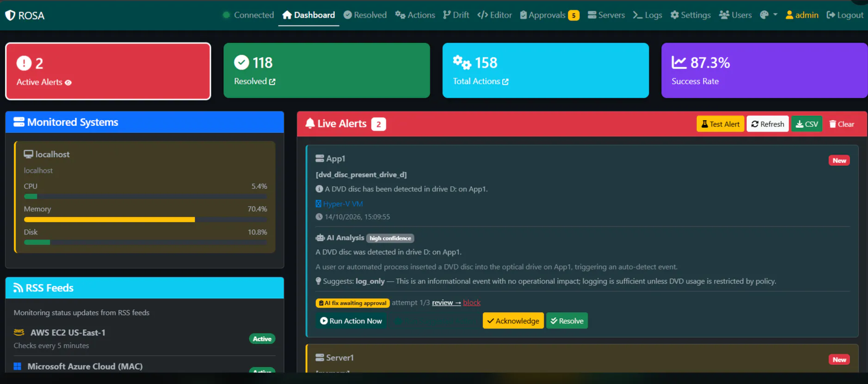Image resolution: width=868 pixels, height=384 pixels.
Task: Send a Test Alert
Action: 720,124
